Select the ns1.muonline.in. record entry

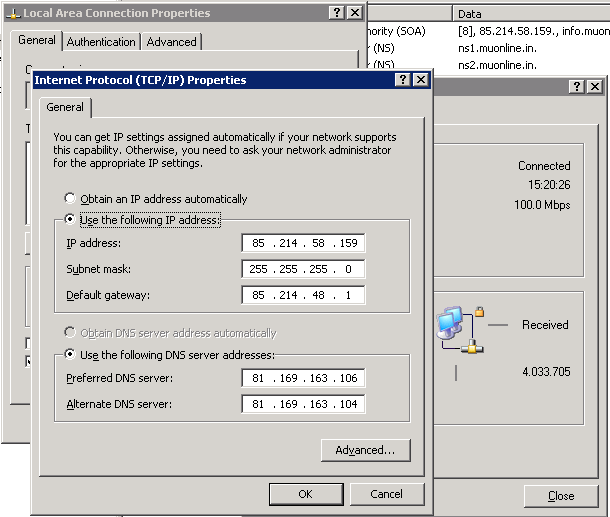click(497, 48)
